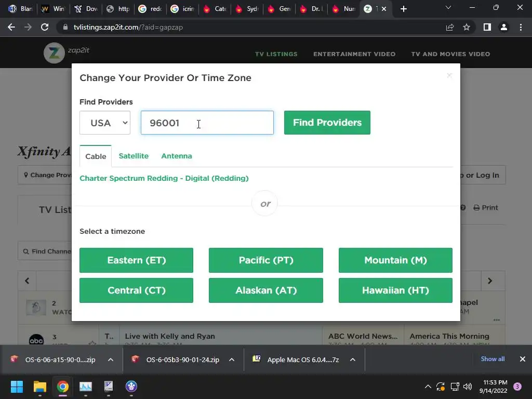532x399 pixels.
Task: Open a new browser tab
Action: (x=403, y=9)
